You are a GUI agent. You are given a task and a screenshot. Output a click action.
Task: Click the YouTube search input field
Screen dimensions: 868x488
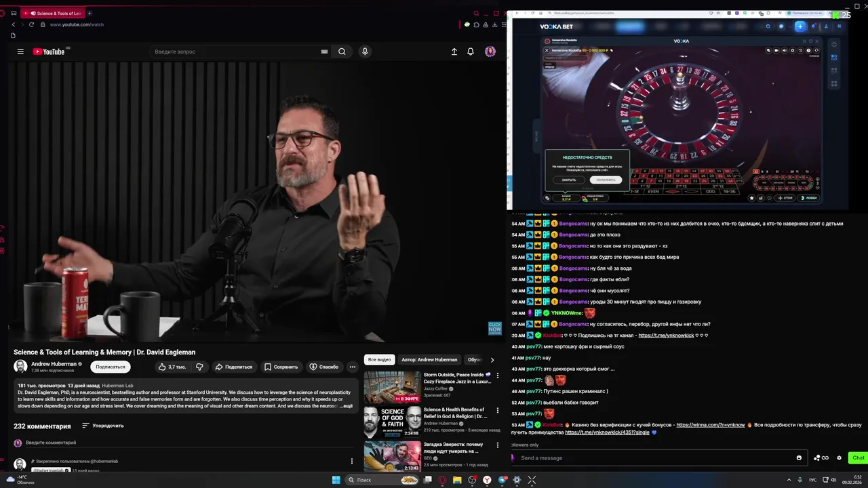(239, 52)
